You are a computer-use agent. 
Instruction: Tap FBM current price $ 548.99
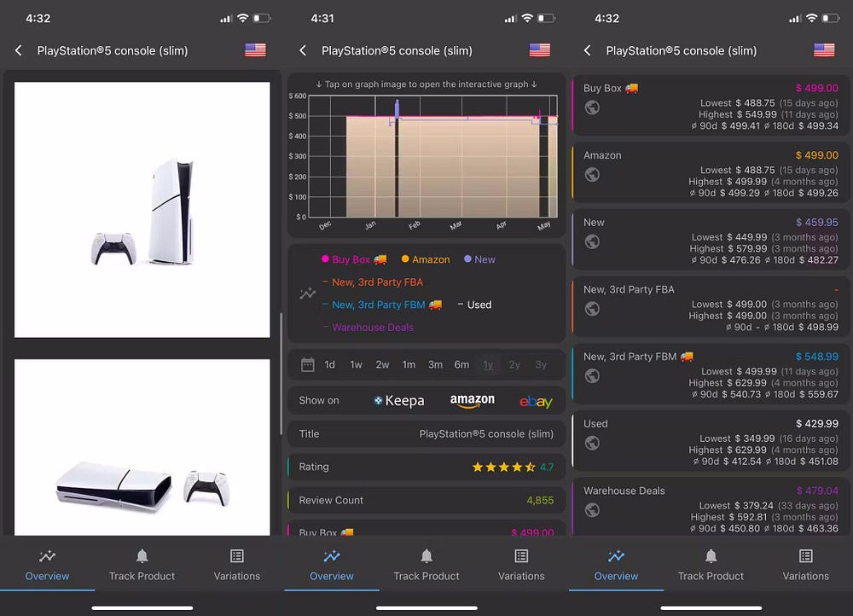816,357
